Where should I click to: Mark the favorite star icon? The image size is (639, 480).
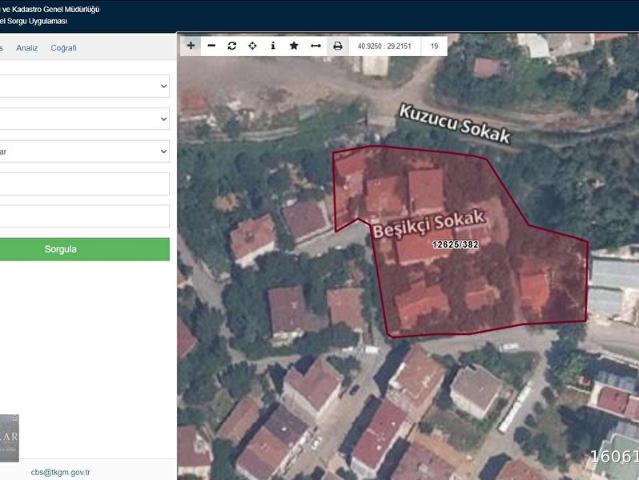click(294, 46)
